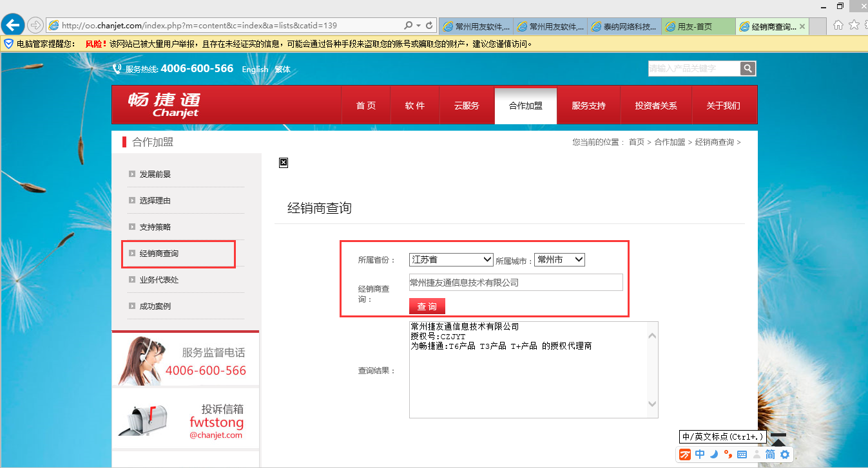Open the soft keyboard icon in IME bar

click(x=742, y=454)
